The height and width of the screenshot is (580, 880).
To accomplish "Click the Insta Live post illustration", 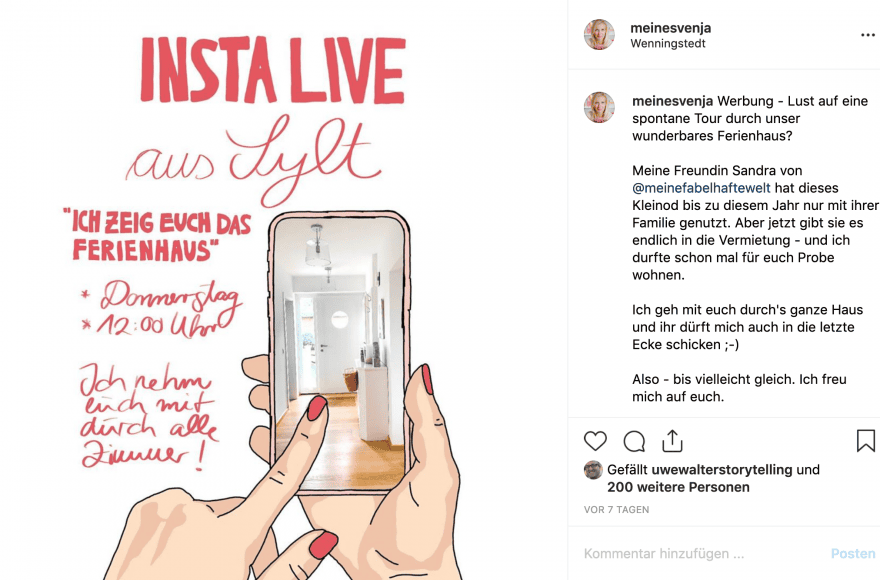I will point(283,290).
